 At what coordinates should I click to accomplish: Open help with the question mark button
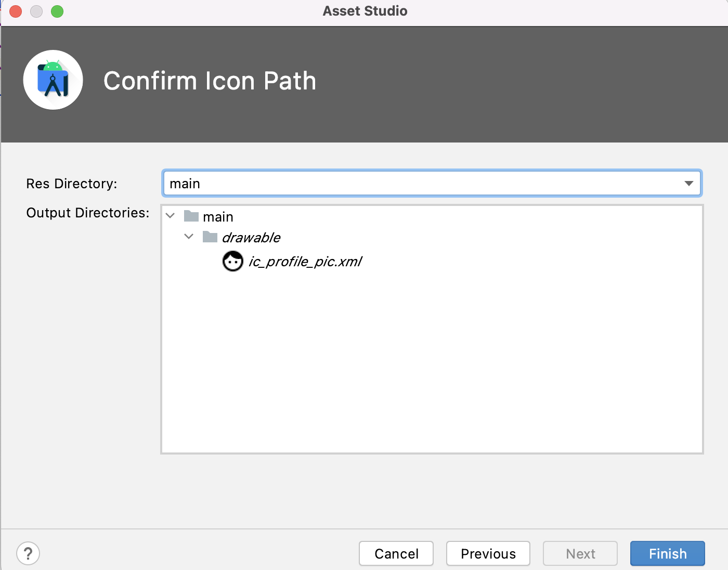pyautogui.click(x=28, y=553)
